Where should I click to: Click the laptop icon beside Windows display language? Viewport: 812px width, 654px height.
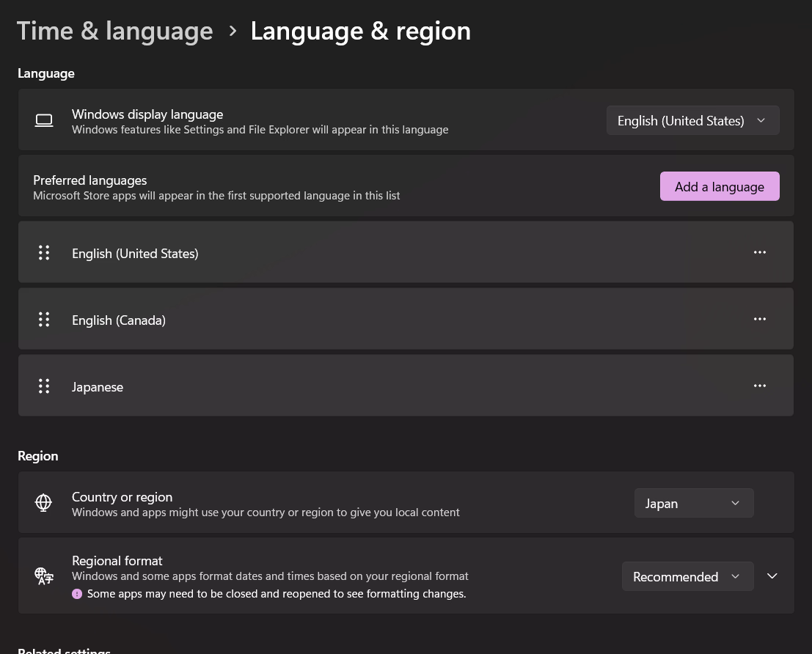(44, 121)
